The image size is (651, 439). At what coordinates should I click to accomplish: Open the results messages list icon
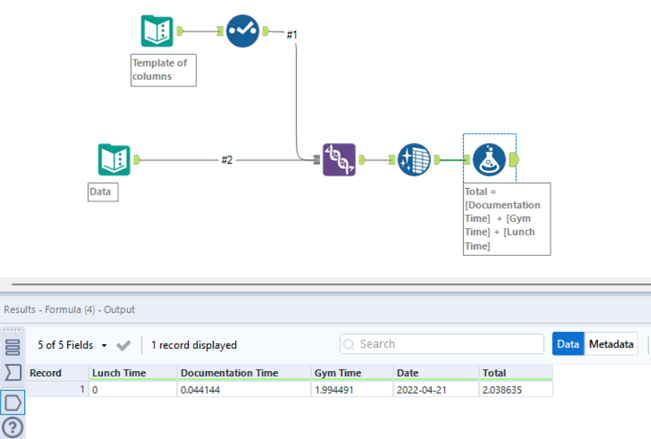coord(12,347)
